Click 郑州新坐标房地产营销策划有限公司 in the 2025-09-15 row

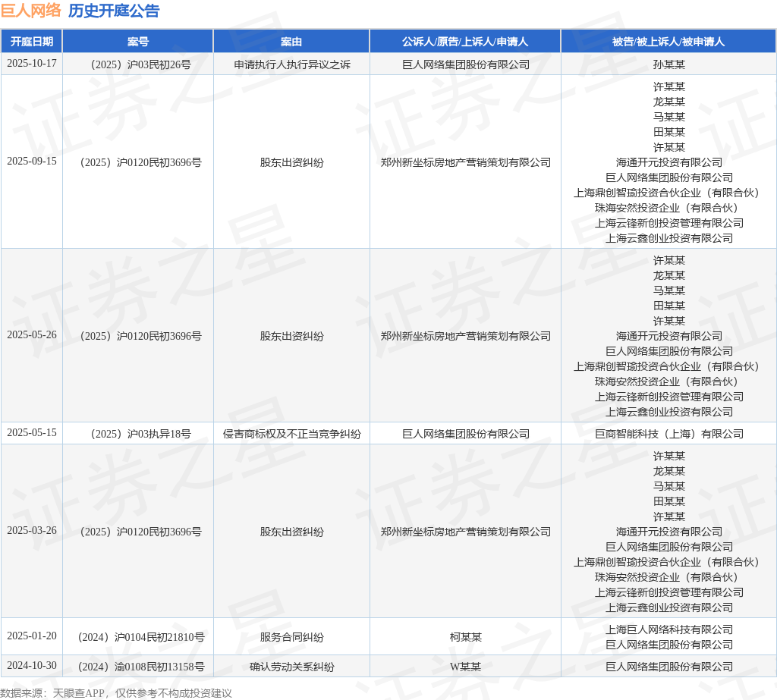(x=466, y=162)
